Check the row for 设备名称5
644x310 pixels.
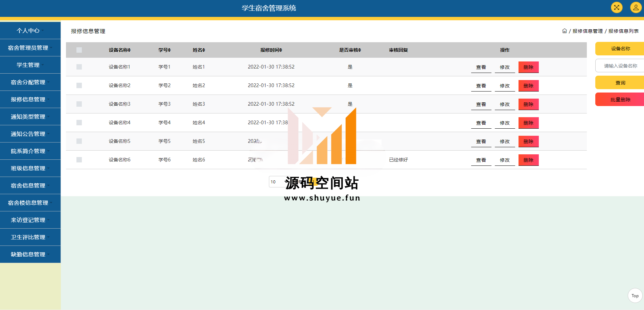pos(79,141)
